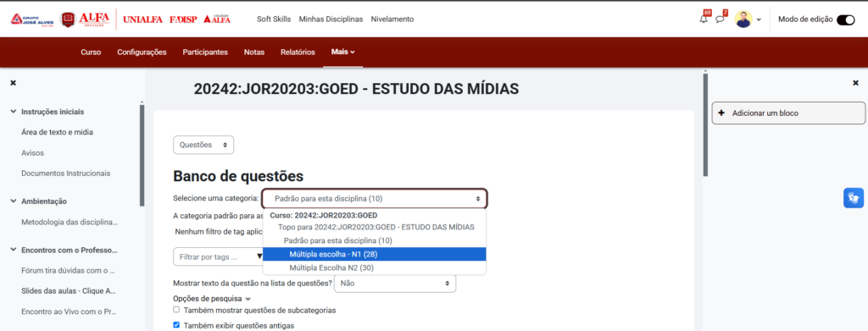Collapse Encontros com o Professor section
The width and height of the screenshot is (868, 331).
(x=14, y=250)
